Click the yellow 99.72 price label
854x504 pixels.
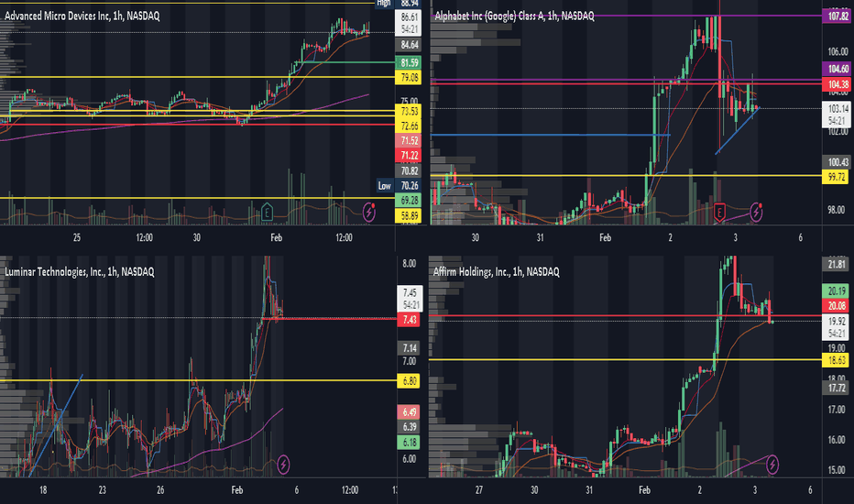836,177
